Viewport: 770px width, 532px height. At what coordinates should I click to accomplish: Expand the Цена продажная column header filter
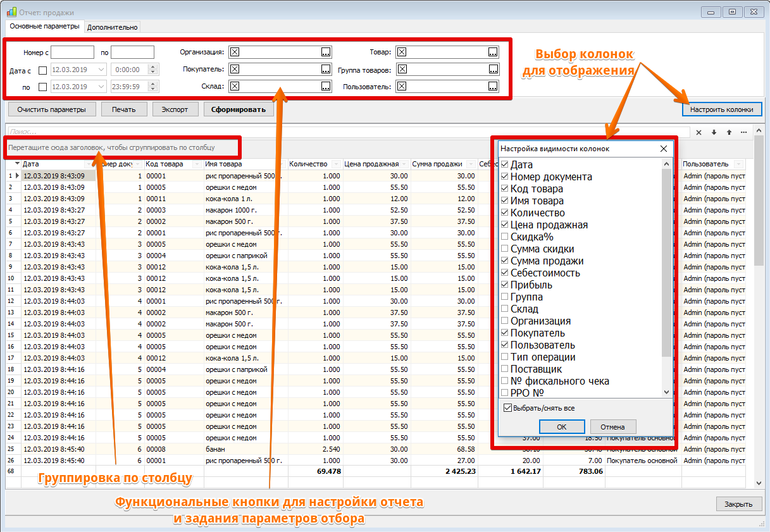[404, 164]
